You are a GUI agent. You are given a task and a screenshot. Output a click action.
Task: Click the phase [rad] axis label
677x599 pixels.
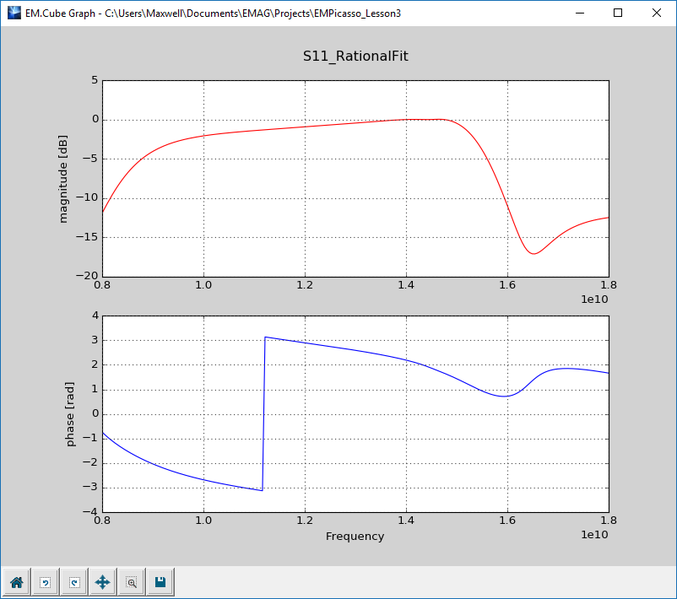point(70,414)
